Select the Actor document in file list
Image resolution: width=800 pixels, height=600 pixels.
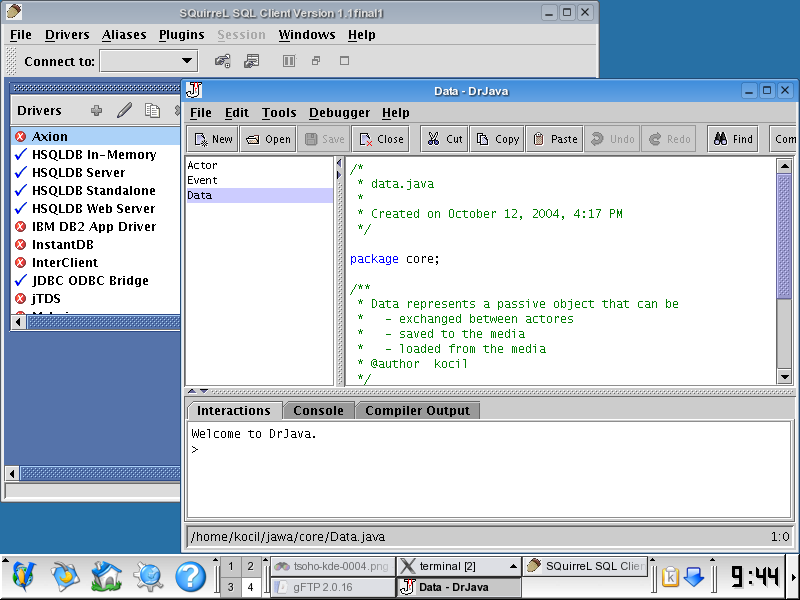click(x=202, y=165)
